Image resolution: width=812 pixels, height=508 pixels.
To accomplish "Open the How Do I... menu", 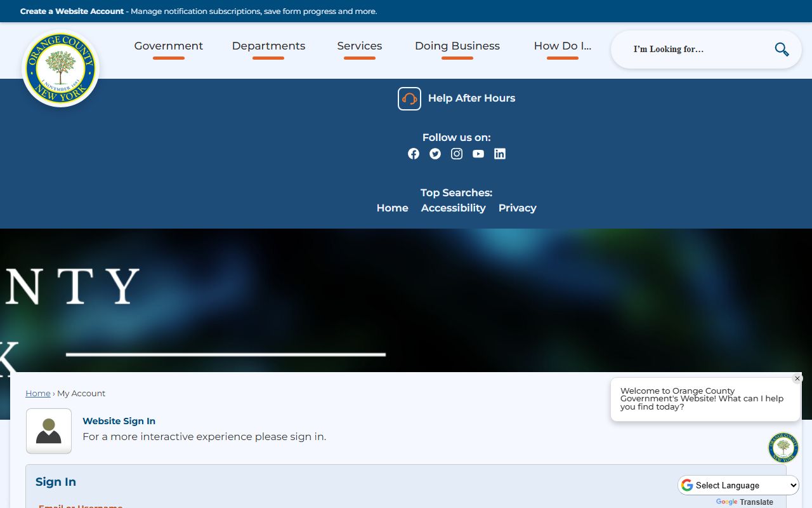I will click(x=563, y=46).
